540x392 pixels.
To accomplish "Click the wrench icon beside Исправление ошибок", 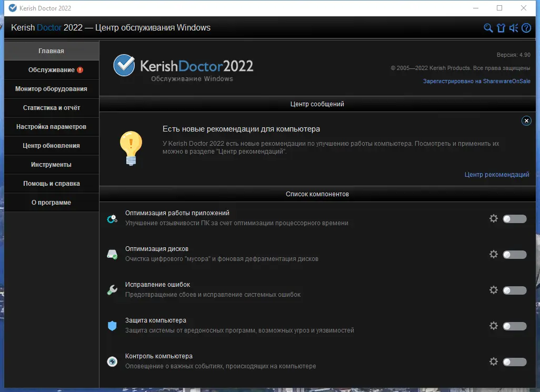I will pos(112,290).
